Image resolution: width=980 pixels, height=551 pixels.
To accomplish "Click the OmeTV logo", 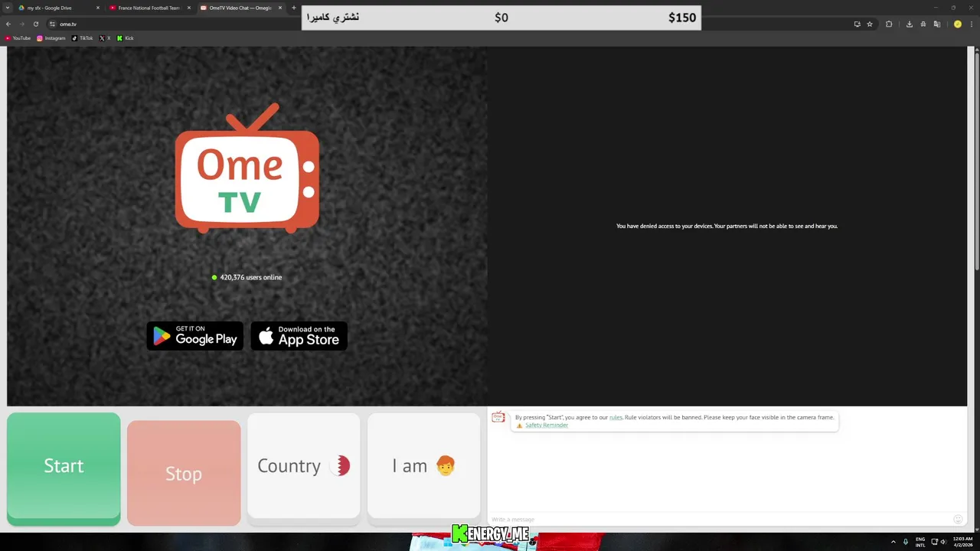I will pos(247,169).
